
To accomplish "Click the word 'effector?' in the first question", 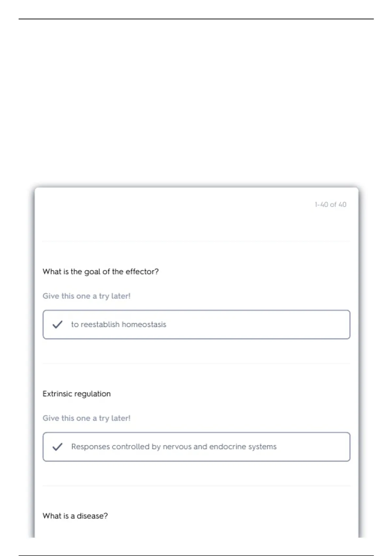I will [142, 272].
